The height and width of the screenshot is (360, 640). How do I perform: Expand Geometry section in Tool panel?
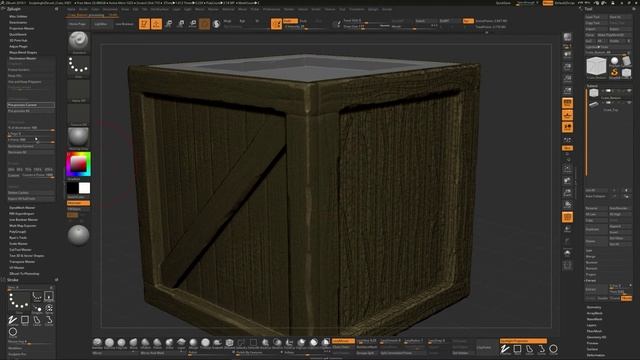point(594,307)
